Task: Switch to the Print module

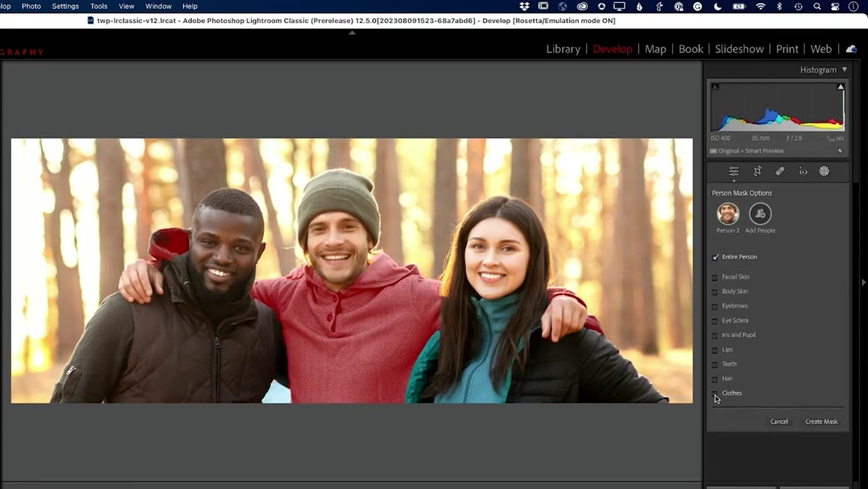Action: [x=787, y=49]
